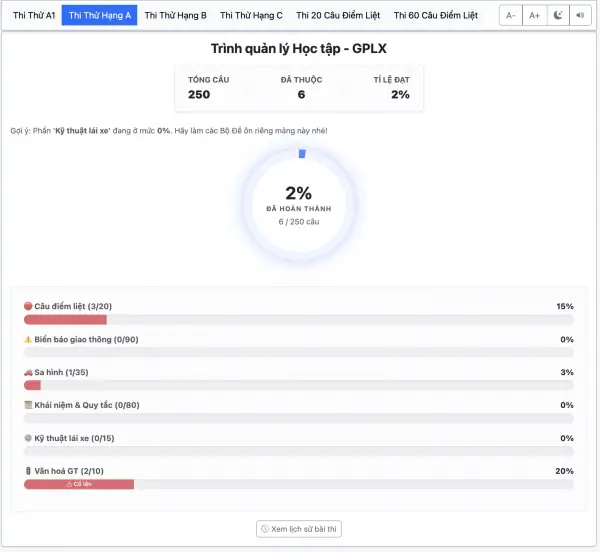Go to Thi Thử Hạng C tab

click(251, 16)
